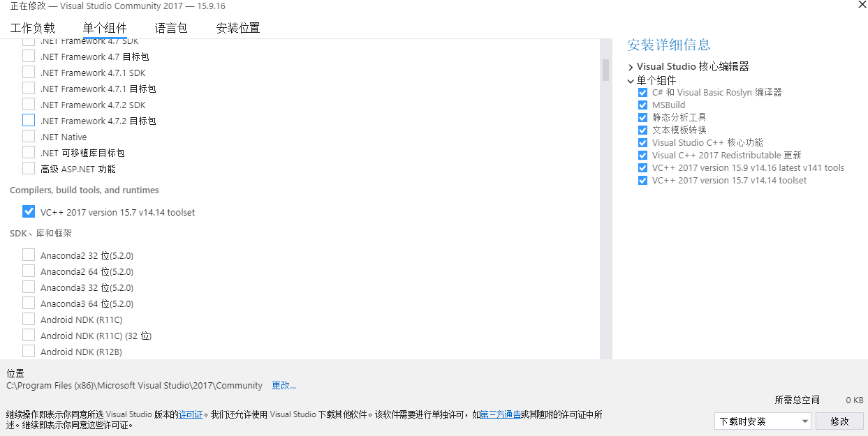The image size is (868, 436).
Task: Go to the 安装位置 tab
Action: click(238, 29)
